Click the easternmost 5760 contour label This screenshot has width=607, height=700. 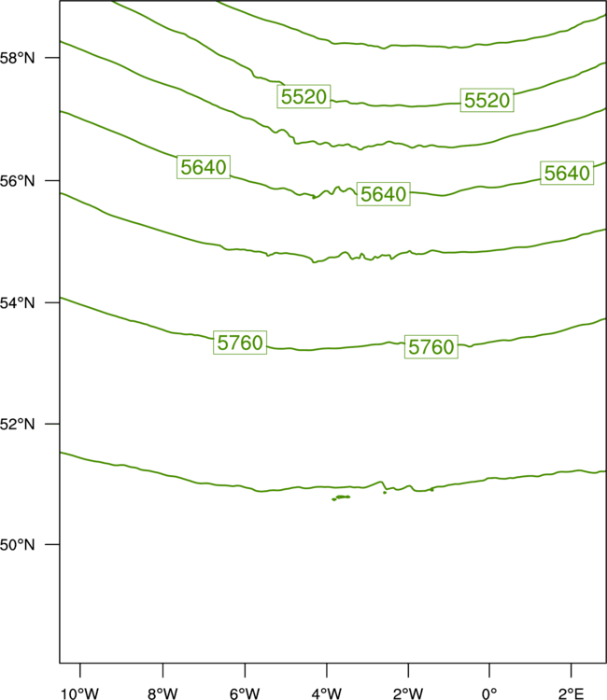pyautogui.click(x=431, y=347)
